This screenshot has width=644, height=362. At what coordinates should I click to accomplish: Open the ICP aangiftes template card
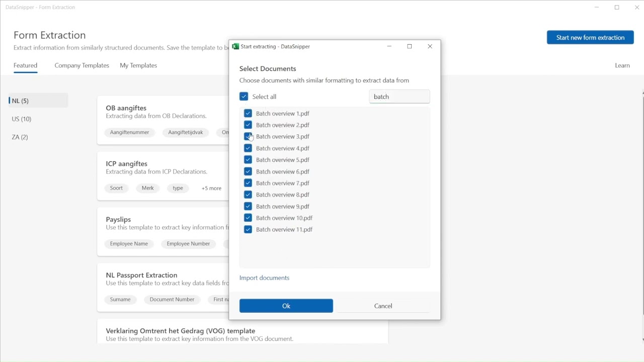163,176
